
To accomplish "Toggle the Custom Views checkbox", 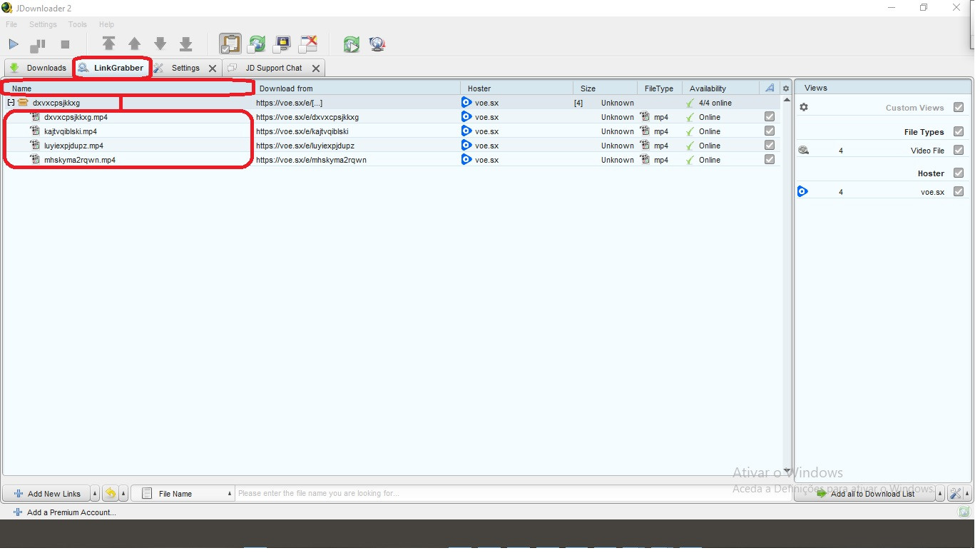I will click(958, 107).
